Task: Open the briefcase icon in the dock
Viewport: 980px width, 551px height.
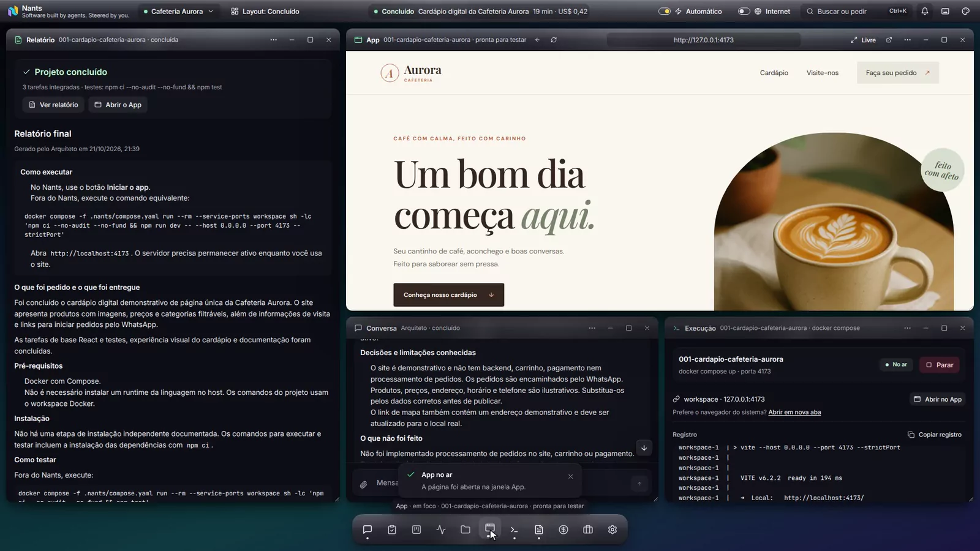Action: pos(588,530)
